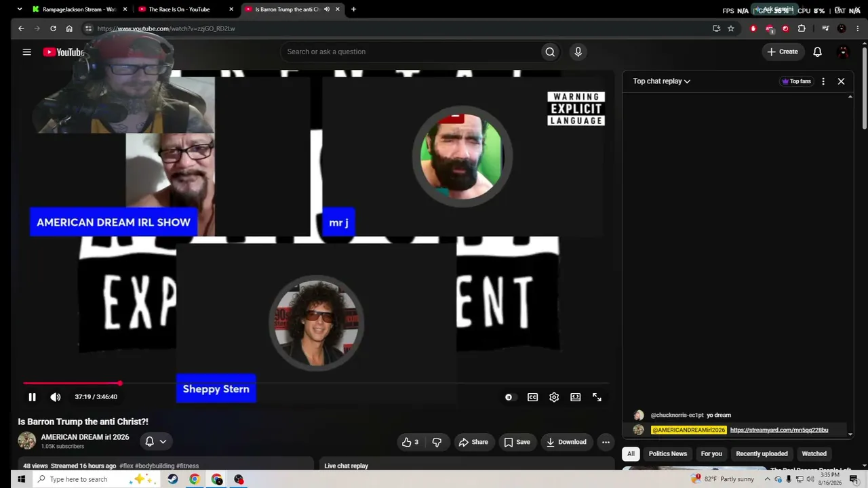Viewport: 868px width, 488px height.
Task: Open the taskbar volume control
Action: coord(810,479)
